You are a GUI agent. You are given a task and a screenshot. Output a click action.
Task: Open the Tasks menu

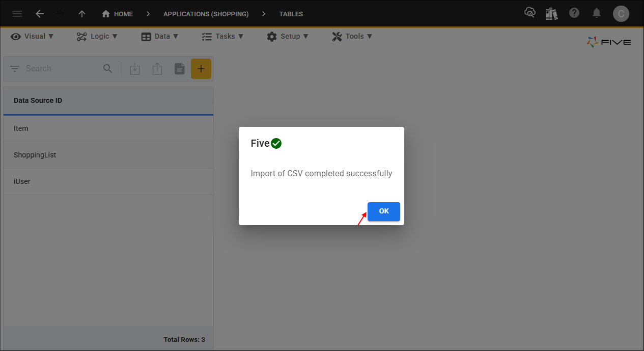(x=222, y=36)
